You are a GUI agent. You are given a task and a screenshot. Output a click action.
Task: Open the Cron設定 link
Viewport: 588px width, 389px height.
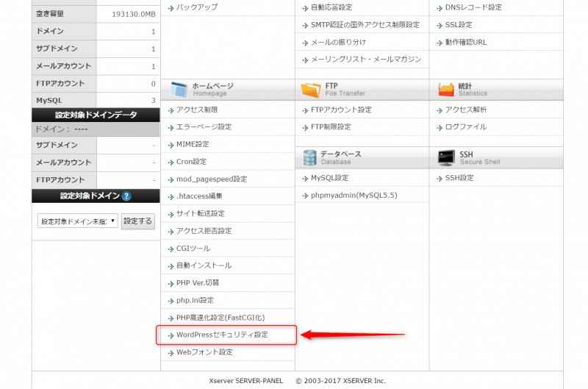click(x=191, y=162)
